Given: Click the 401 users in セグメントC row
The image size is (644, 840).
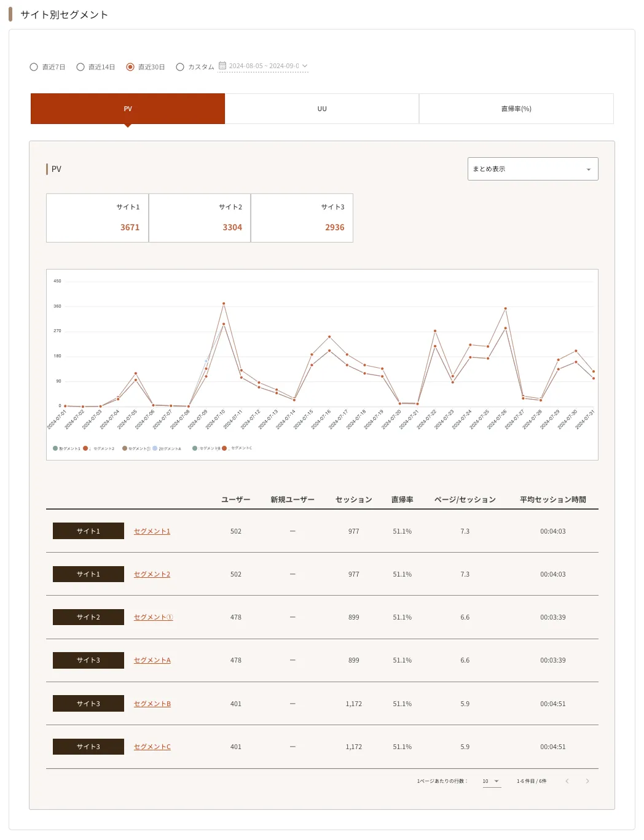Looking at the screenshot, I should (x=236, y=747).
